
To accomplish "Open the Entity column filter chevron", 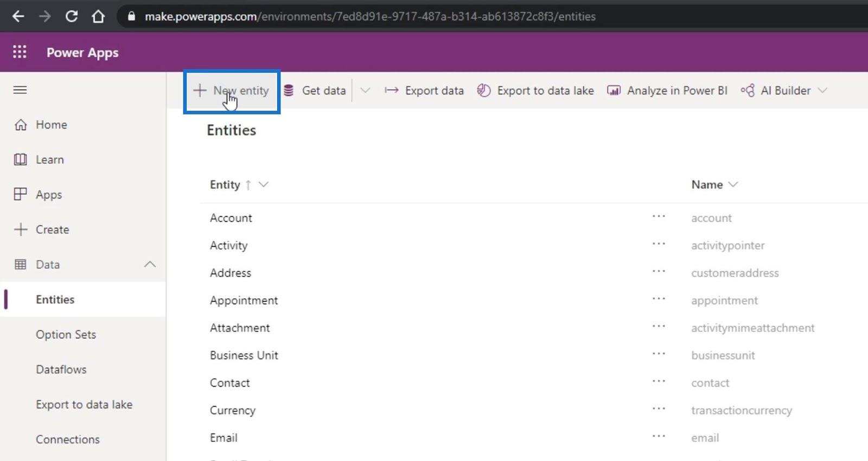I will [264, 185].
